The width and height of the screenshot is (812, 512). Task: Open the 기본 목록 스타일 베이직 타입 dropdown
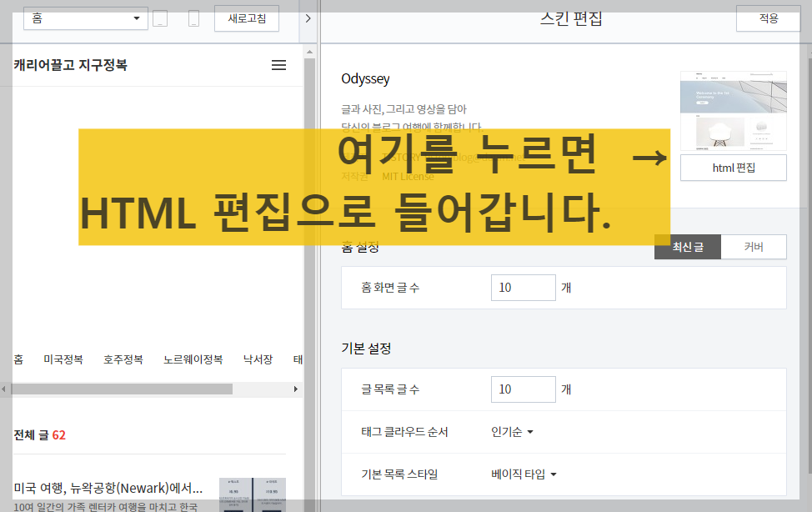coord(524,474)
